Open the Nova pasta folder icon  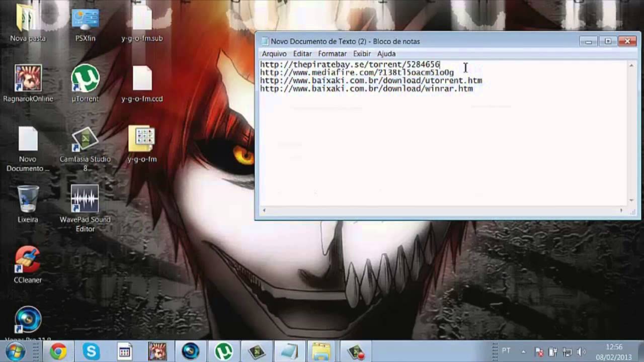point(28,23)
